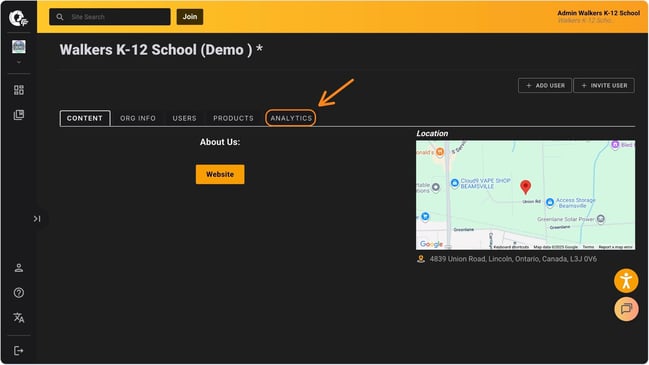
Task: Open the map Terms link
Action: click(588, 247)
